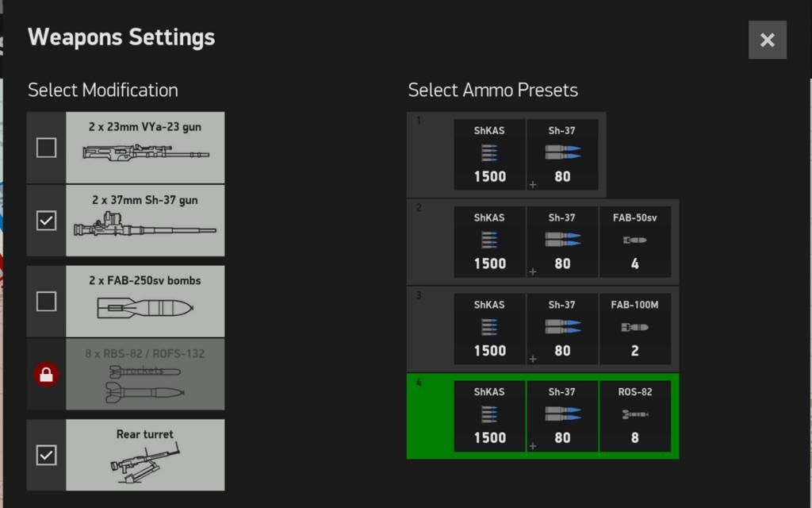Screen dimensions: 812x508
Task: Click ShKAS 1500 ammo in preset 2
Action: 489,242
